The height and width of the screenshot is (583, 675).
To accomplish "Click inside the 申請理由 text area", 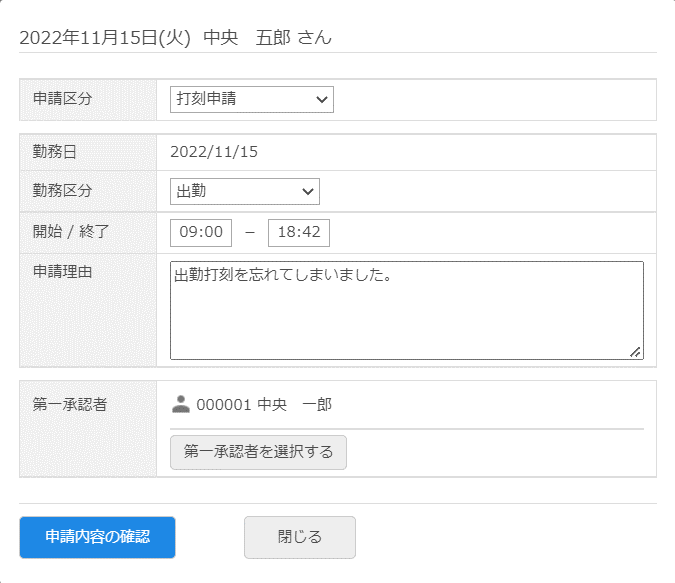I will click(407, 310).
